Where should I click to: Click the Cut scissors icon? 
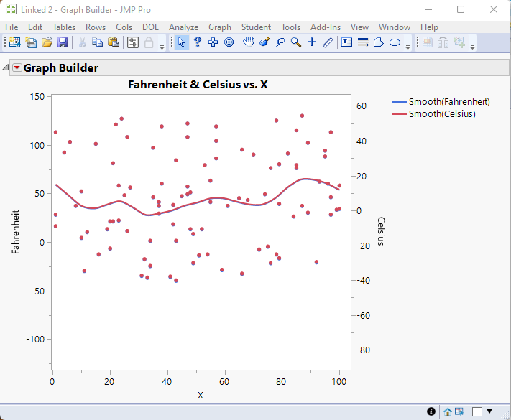click(x=82, y=42)
